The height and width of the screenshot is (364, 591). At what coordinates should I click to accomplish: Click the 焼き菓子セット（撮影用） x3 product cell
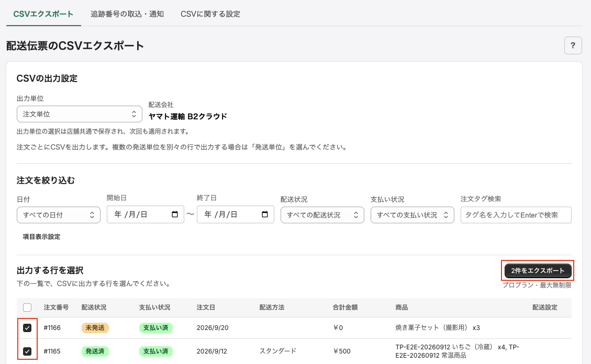pyautogui.click(x=438, y=328)
